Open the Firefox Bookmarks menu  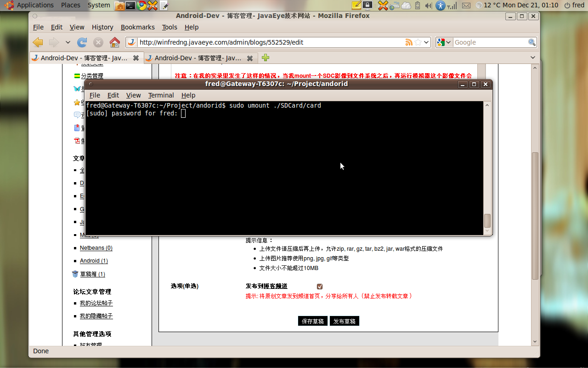(138, 27)
